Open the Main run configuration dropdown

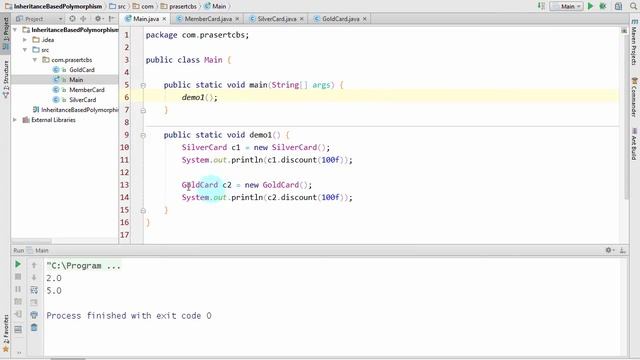tap(567, 6)
